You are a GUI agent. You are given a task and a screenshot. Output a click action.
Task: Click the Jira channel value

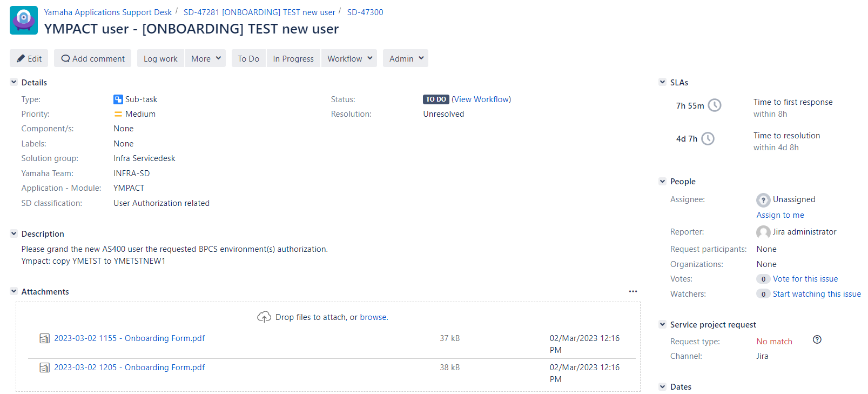[x=762, y=356]
